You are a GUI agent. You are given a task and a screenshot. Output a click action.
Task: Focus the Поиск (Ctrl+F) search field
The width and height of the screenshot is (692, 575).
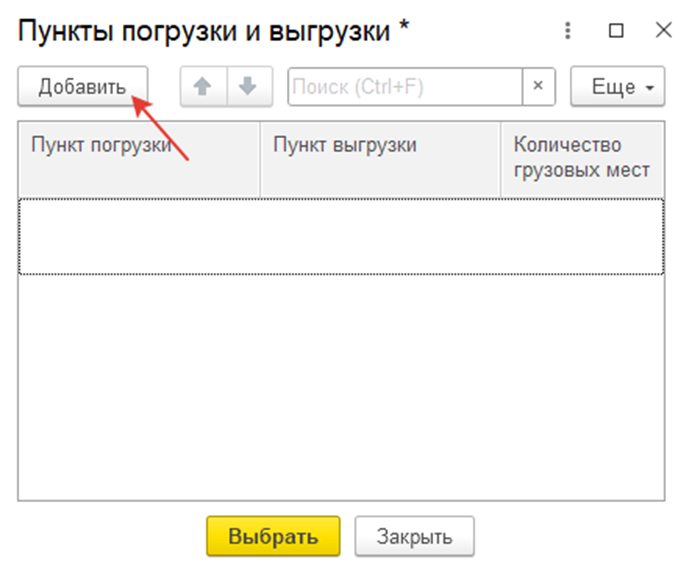(405, 86)
